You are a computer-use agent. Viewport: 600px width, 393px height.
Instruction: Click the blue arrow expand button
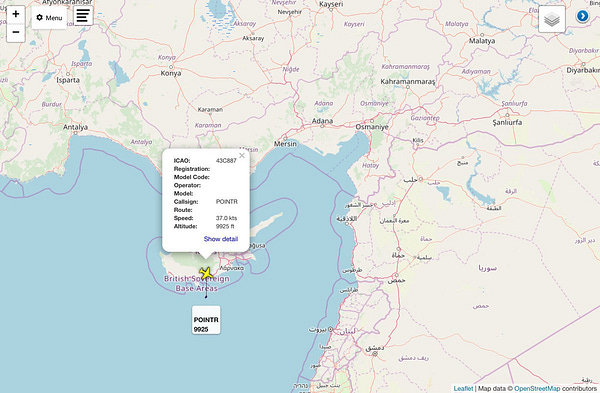pyautogui.click(x=582, y=16)
